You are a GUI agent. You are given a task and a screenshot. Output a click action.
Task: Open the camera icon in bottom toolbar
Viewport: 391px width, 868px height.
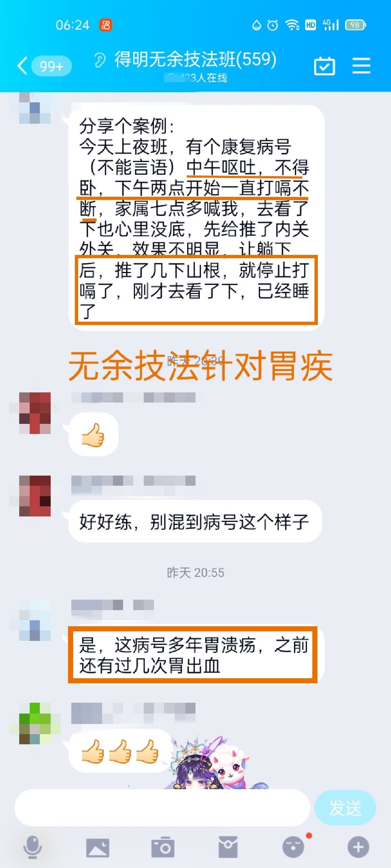[x=163, y=847]
